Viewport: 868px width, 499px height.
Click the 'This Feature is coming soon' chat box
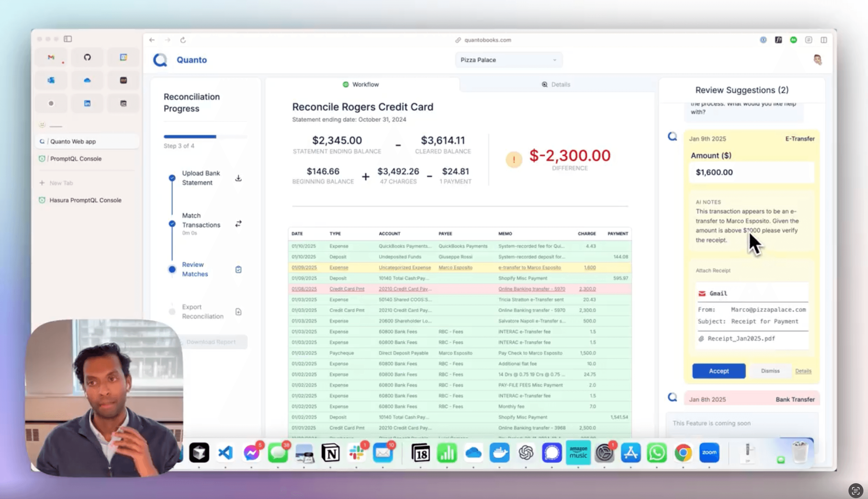pyautogui.click(x=743, y=424)
